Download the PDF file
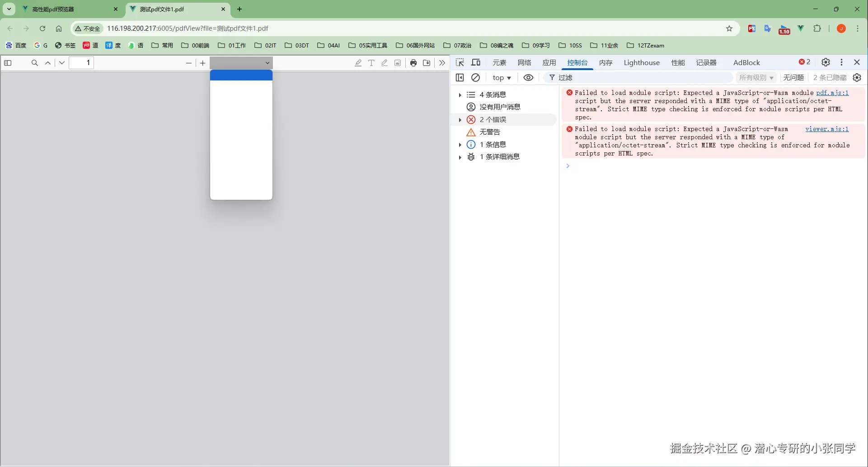 427,63
